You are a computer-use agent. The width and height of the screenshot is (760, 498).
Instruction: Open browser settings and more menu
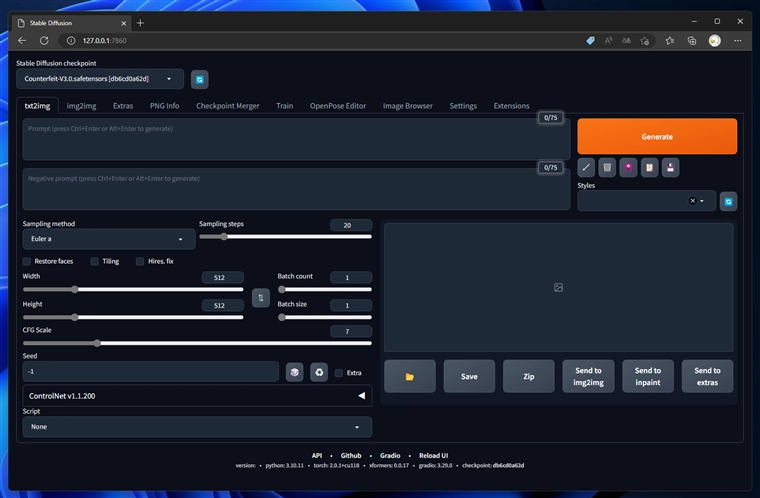737,41
